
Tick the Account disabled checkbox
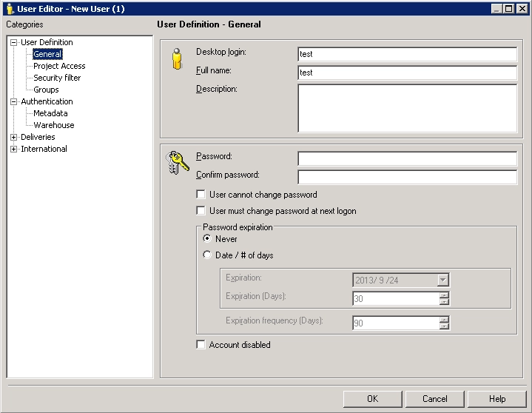pyautogui.click(x=201, y=345)
